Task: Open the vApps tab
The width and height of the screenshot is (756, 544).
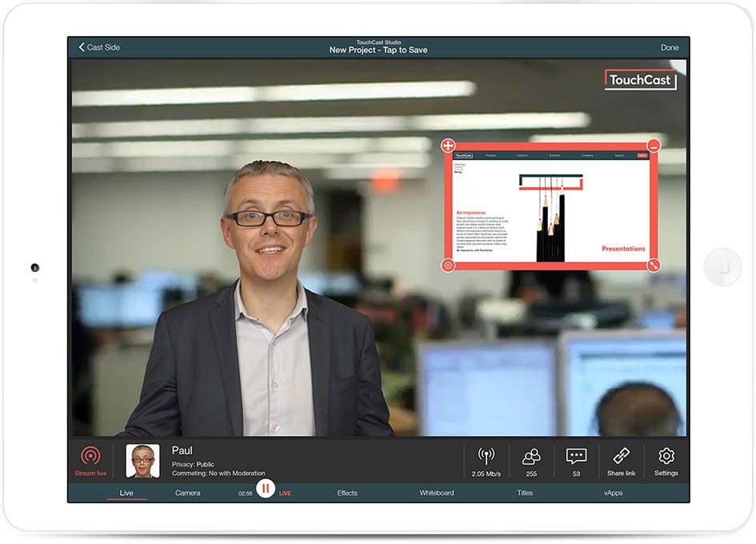Action: 614,493
